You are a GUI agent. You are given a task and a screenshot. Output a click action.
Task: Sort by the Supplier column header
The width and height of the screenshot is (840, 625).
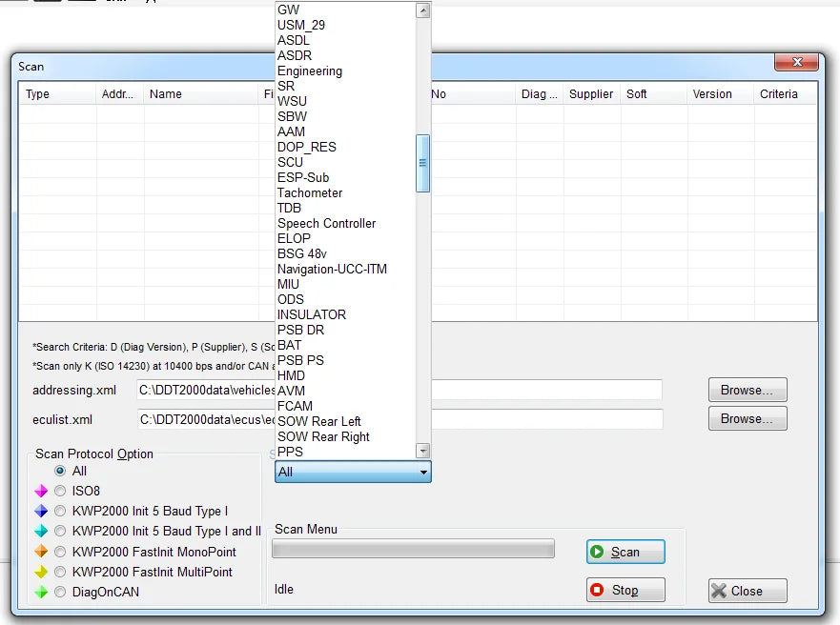point(591,94)
